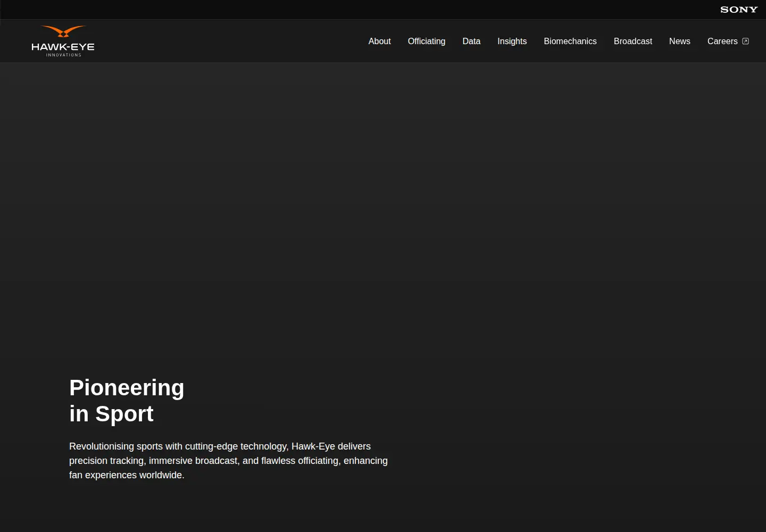
Task: Navigate to Biomechanics page
Action: click(570, 41)
